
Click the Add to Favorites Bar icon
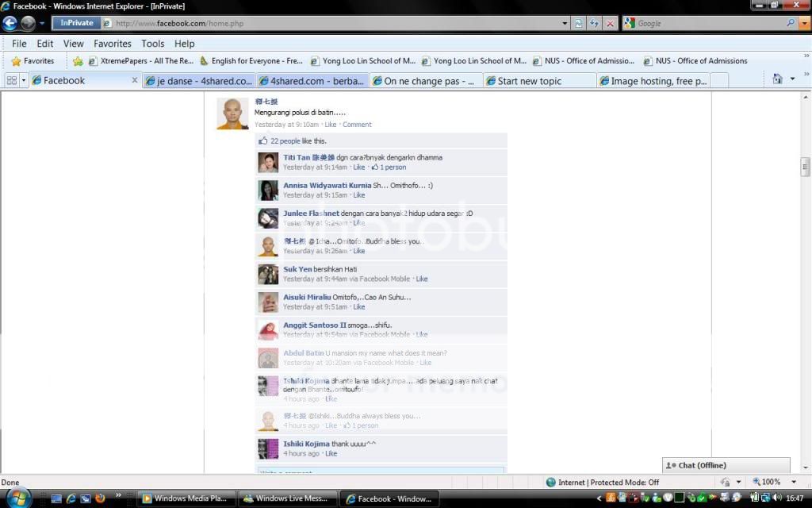click(78, 61)
